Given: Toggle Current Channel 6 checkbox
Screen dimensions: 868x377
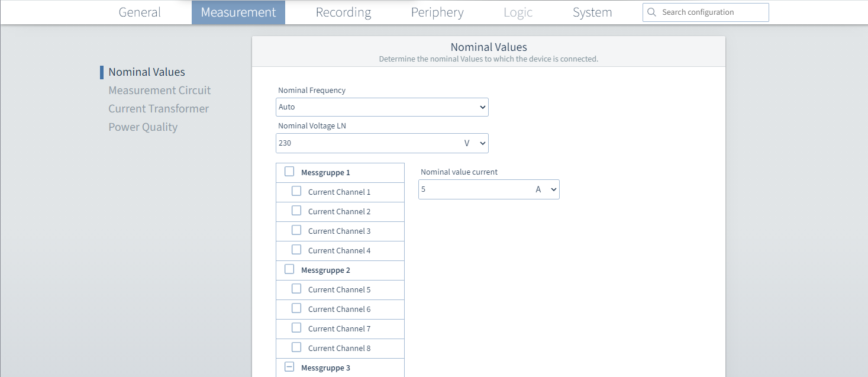Looking at the screenshot, I should pyautogui.click(x=296, y=308).
